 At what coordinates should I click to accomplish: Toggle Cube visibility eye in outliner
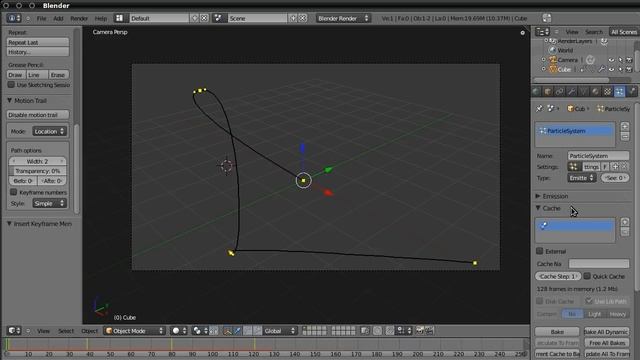tap(611, 69)
